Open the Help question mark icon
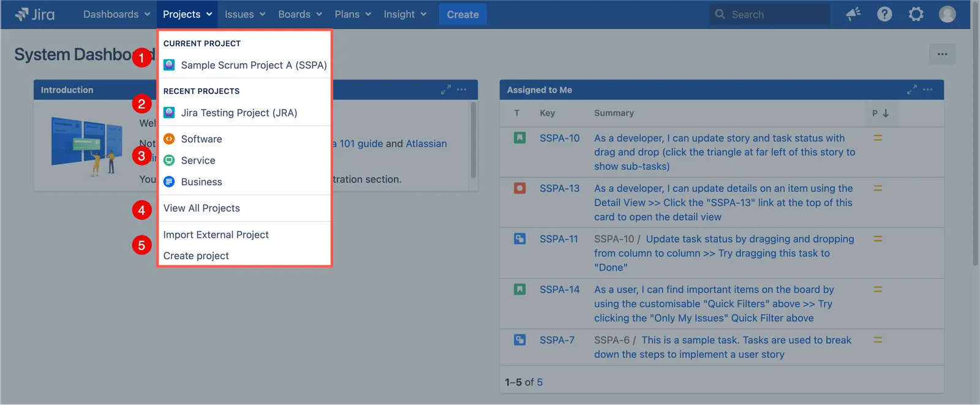 [x=884, y=14]
